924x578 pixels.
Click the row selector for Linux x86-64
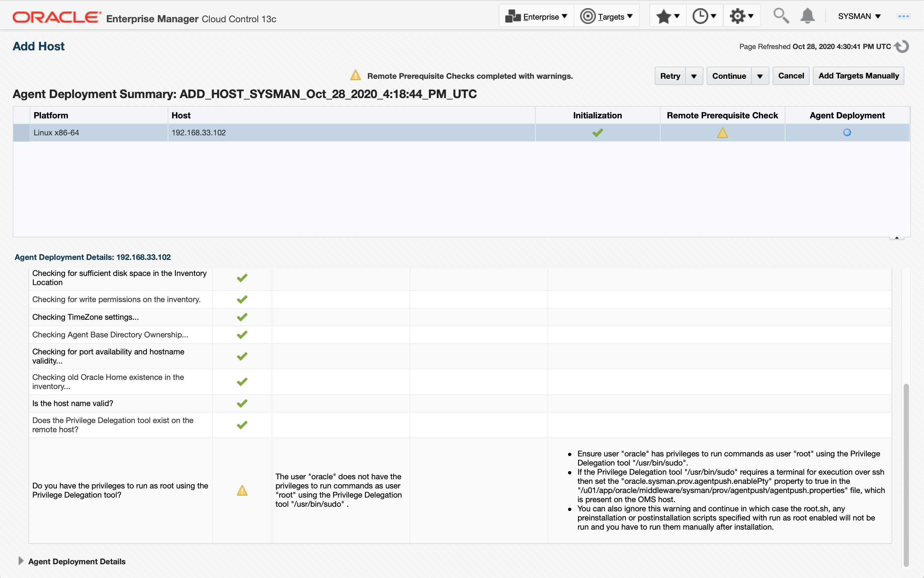pos(21,133)
